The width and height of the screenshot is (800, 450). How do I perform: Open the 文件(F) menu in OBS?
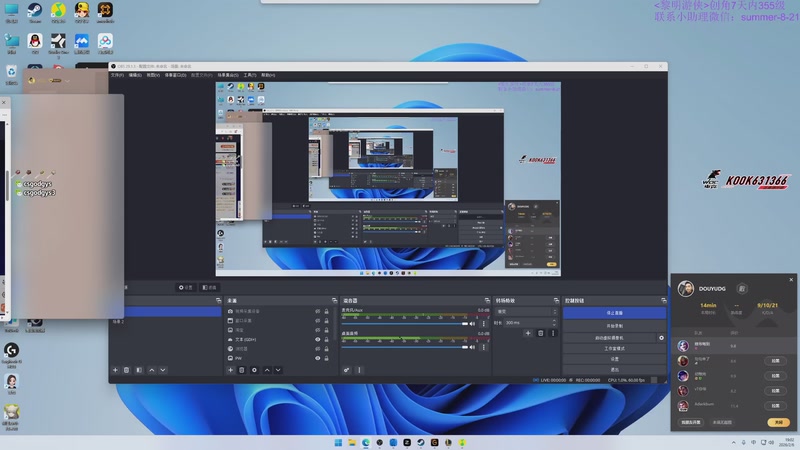click(117, 75)
